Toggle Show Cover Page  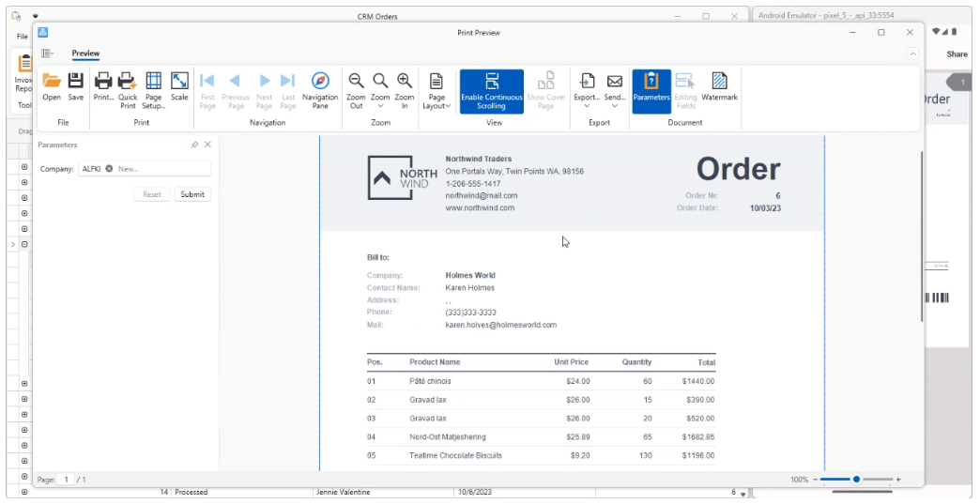click(545, 90)
